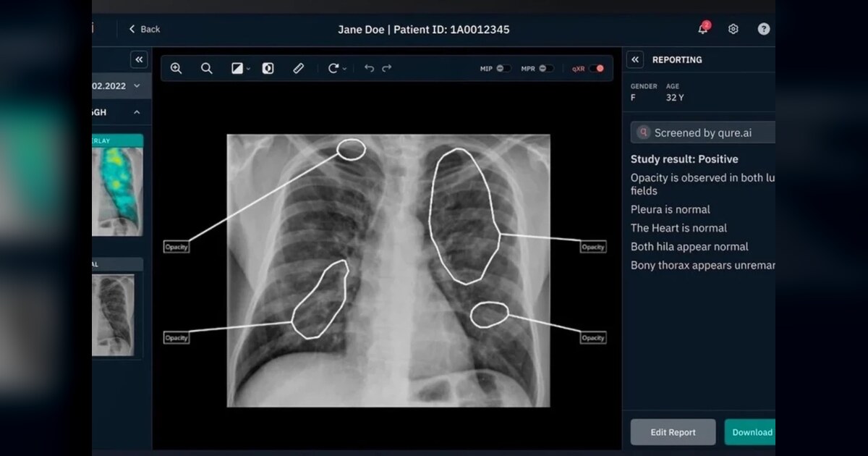Screen dimensions: 868x456
Task: Click the REPORTING panel title
Action: 677,59
